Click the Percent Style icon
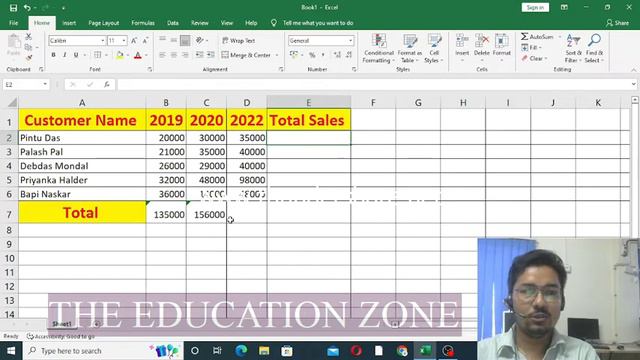640x360 pixels. [x=312, y=55]
